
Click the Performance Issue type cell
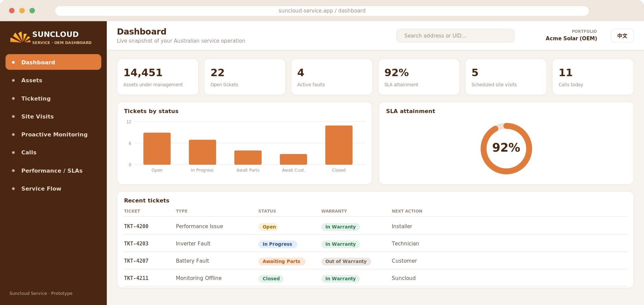point(199,226)
